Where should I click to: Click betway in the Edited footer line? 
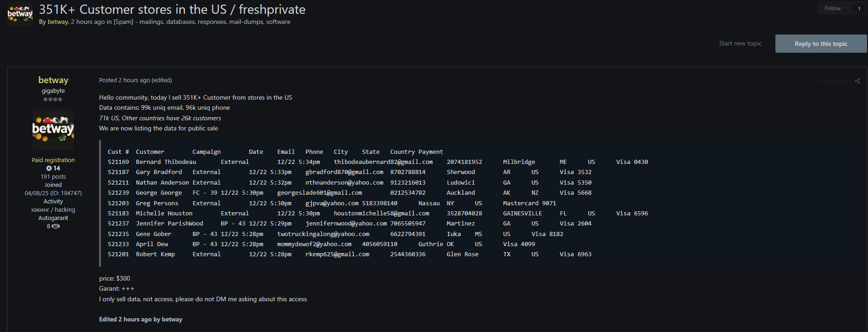coord(172,320)
